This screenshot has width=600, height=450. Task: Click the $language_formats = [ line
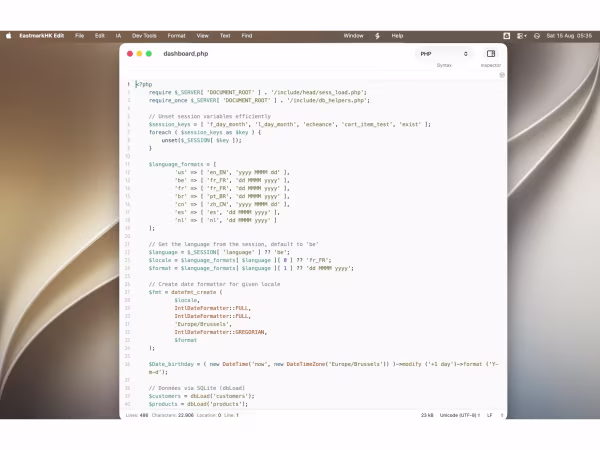pos(183,164)
